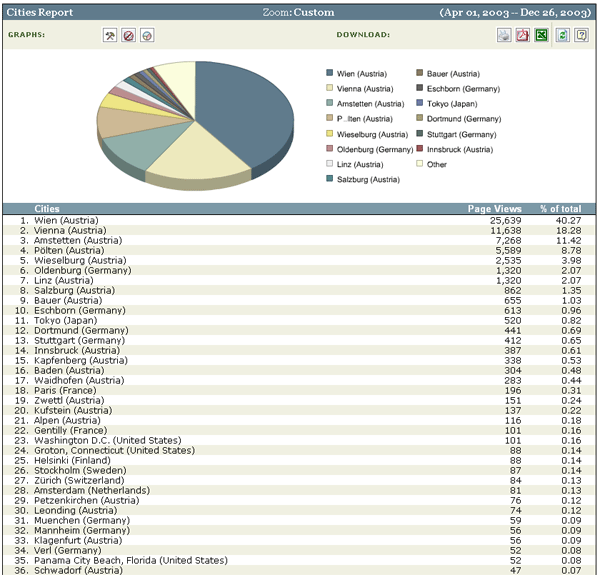Screen dimensions: 600x575
Task: Click percent value 40.27
Action: click(x=569, y=220)
